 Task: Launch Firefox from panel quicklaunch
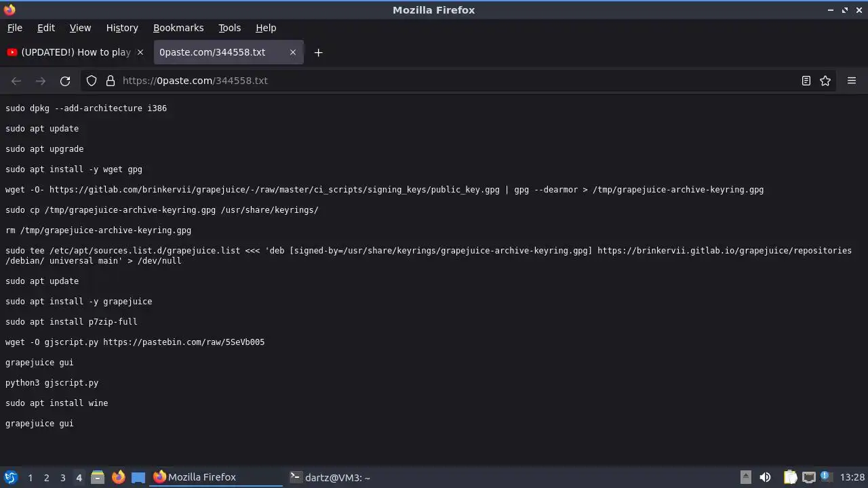click(118, 477)
